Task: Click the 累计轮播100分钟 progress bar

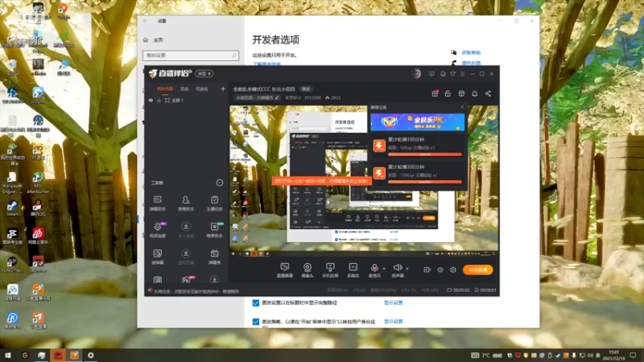Action: point(425,154)
